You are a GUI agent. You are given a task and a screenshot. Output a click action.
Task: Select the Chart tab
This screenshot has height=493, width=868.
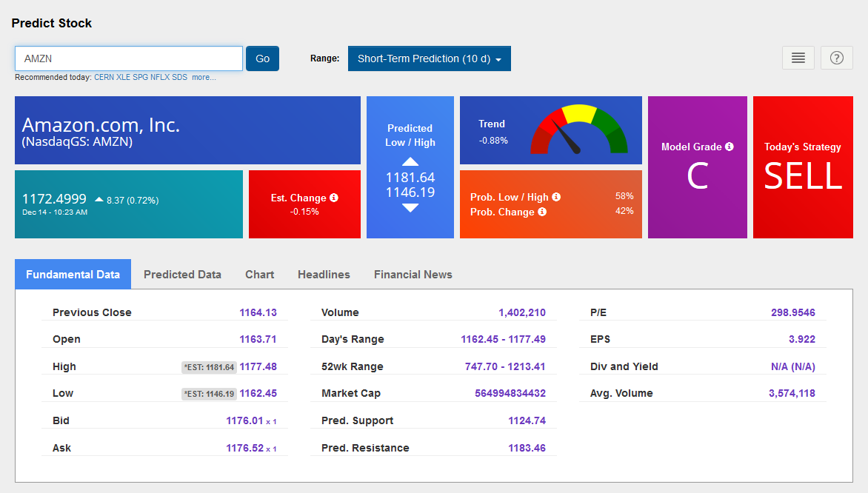click(259, 274)
